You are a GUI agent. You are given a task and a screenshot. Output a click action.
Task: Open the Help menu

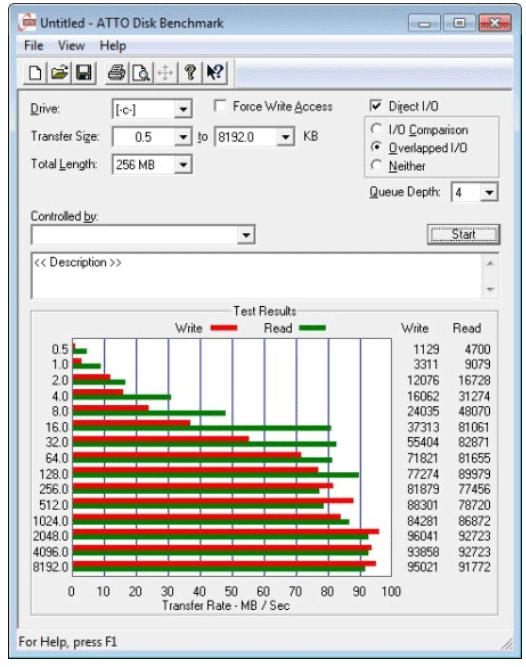pos(113,46)
